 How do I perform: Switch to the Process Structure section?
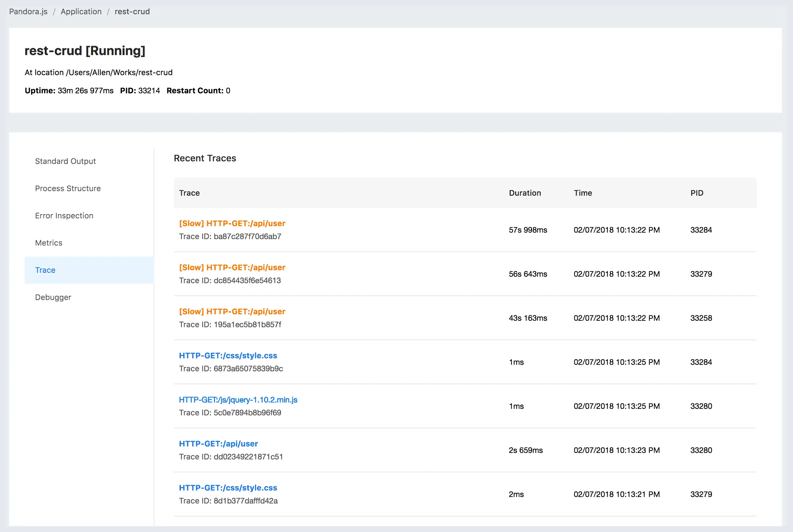[x=67, y=188]
